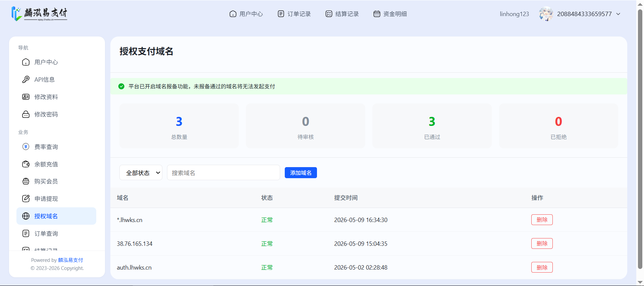Click merchant ID 2088484333659577
644x286 pixels.
pos(584,14)
